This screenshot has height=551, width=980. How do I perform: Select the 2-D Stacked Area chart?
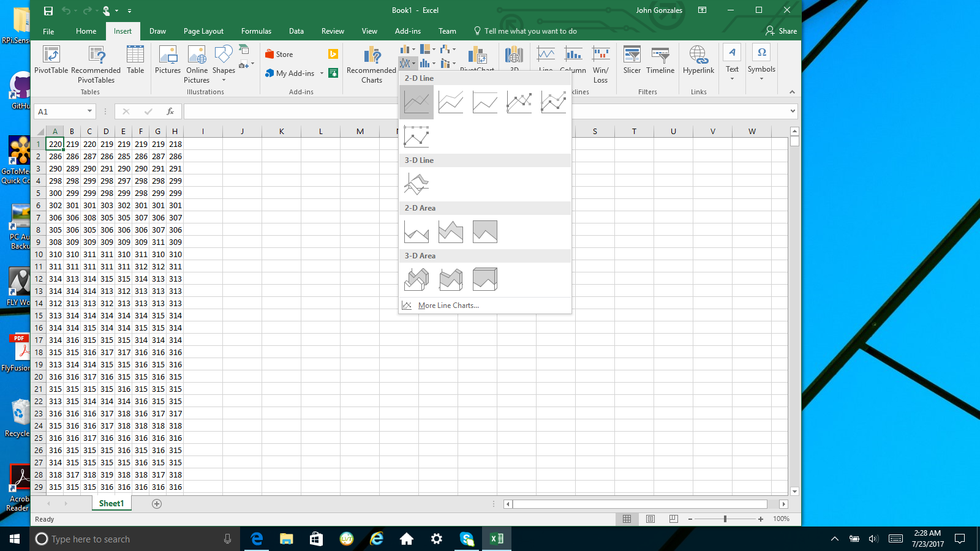(451, 231)
